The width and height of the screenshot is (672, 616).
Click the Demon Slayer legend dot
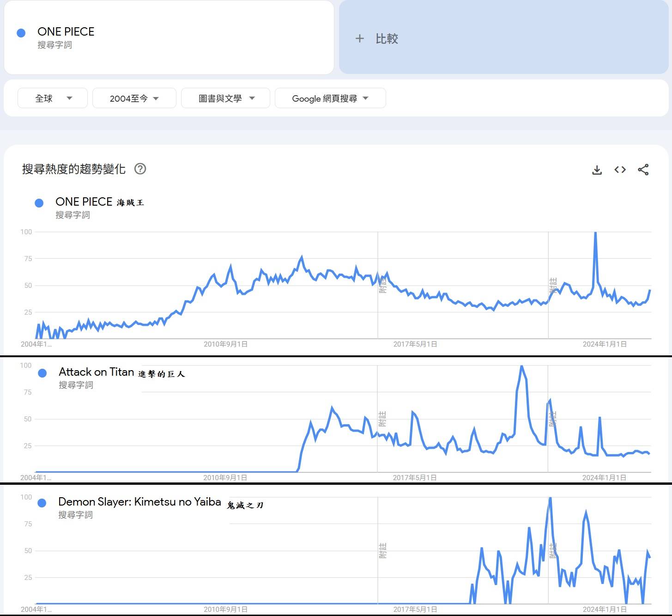(x=42, y=503)
